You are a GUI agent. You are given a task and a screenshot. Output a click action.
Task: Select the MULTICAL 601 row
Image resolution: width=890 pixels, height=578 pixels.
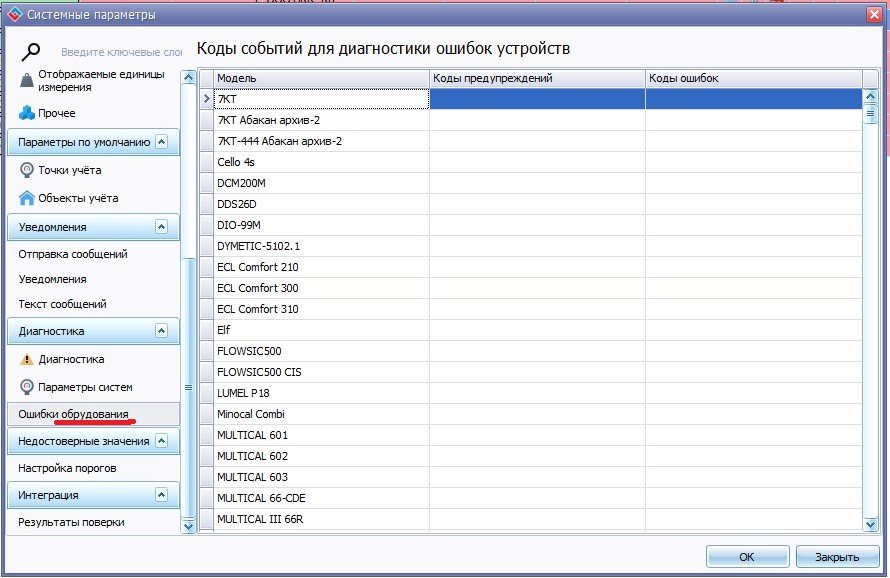tap(531, 435)
